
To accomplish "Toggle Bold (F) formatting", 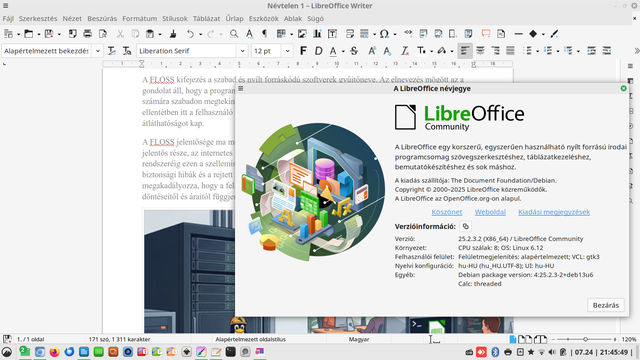I will pos(303,51).
